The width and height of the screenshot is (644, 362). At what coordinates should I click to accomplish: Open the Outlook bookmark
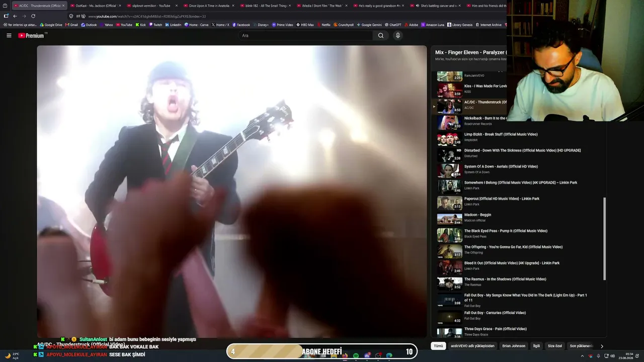coord(89,25)
